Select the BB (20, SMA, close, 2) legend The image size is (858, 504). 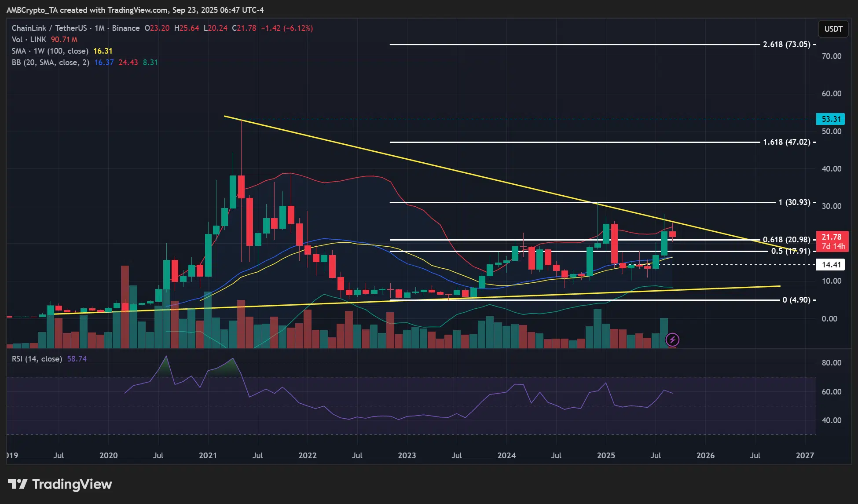[x=51, y=62]
